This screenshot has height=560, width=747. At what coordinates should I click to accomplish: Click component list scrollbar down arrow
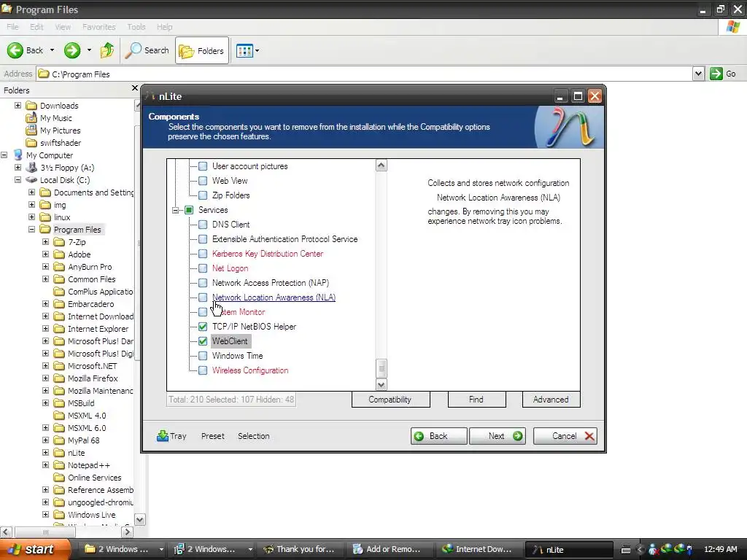point(381,384)
